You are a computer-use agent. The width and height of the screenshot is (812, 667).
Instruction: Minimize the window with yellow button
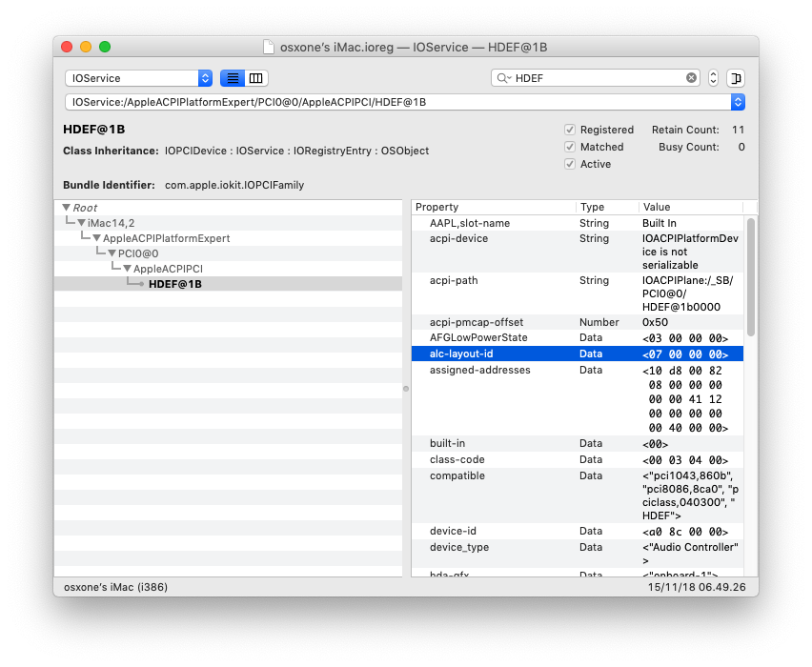pyautogui.click(x=86, y=47)
